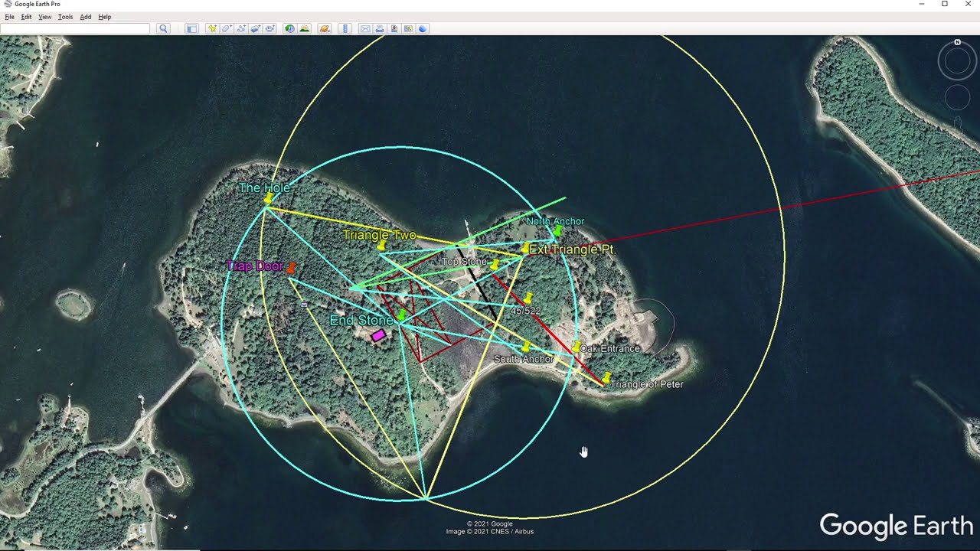Select the Add Path tool
980x551 pixels.
point(241,28)
